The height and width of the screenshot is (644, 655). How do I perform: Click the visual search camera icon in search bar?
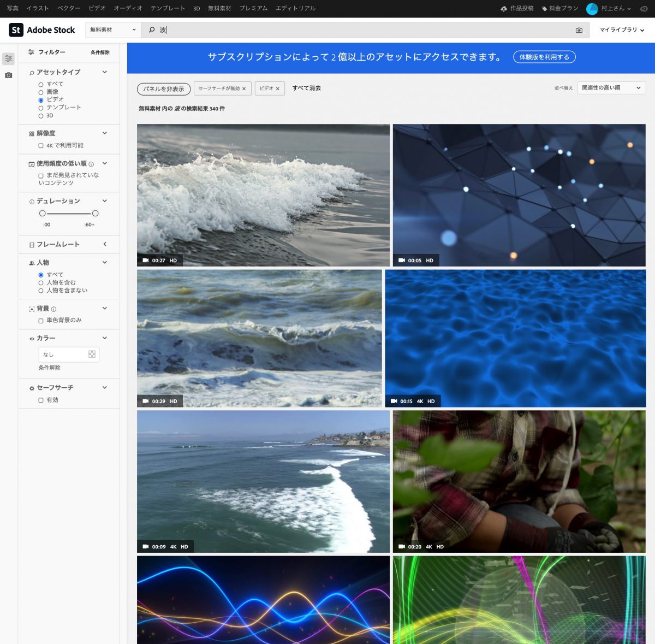[x=579, y=30]
